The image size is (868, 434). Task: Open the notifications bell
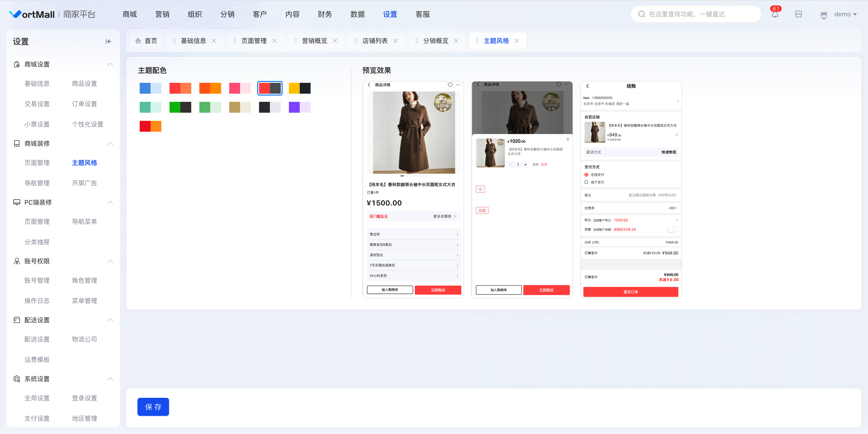coord(775,14)
